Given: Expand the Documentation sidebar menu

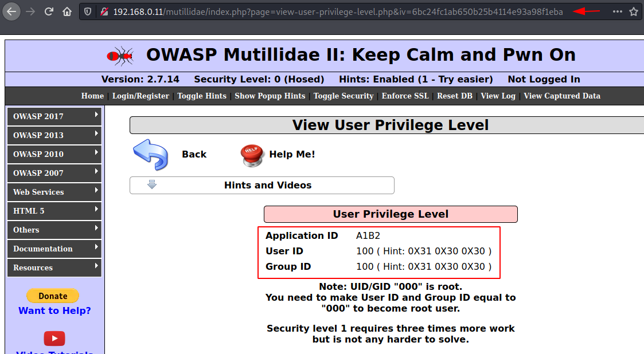Looking at the screenshot, I should click(x=54, y=248).
